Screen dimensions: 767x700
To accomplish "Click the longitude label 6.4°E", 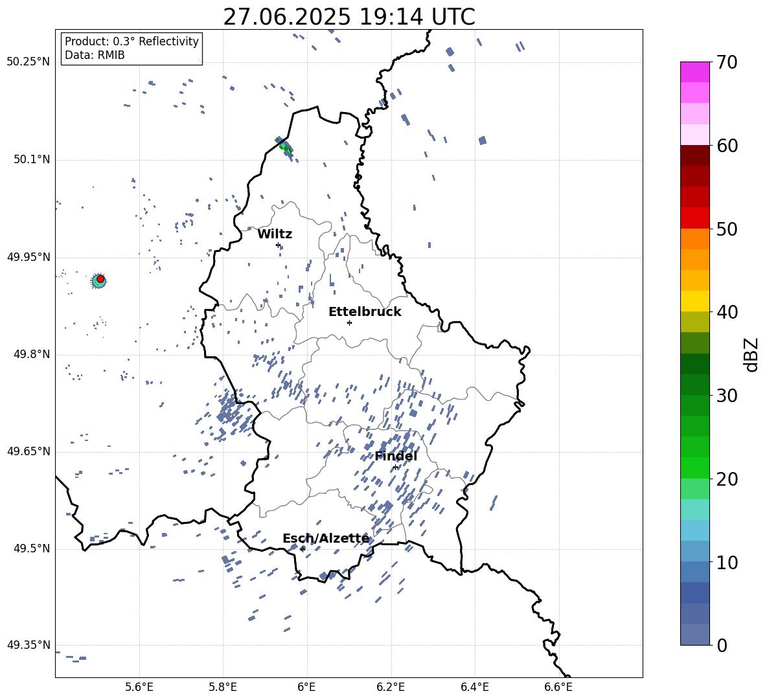I will coord(474,687).
